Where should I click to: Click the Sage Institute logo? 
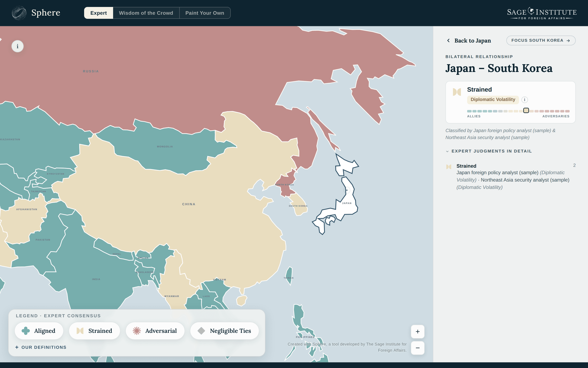(542, 13)
